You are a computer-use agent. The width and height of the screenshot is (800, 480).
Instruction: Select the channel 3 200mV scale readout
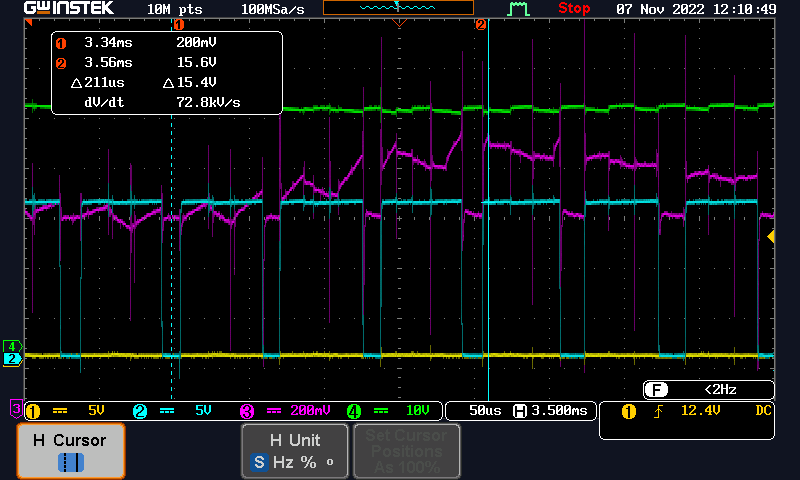pos(310,411)
